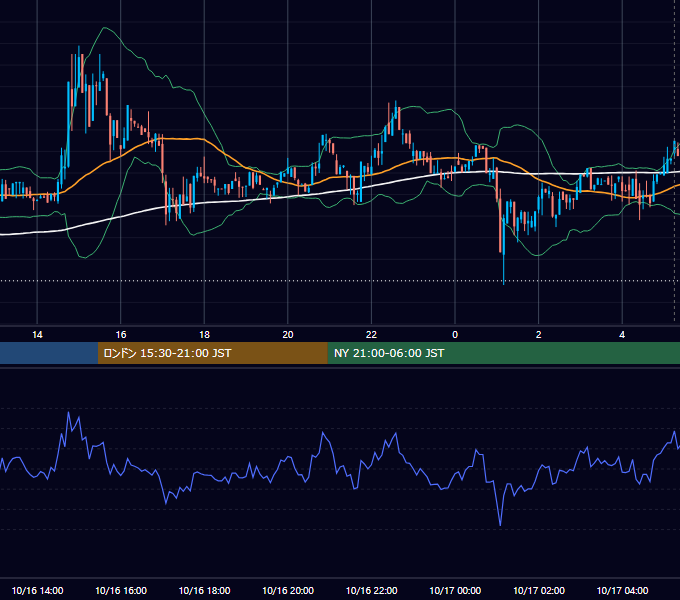Click the 10/16 16:00 time label
Screen dimensions: 680x600
[x=121, y=590]
